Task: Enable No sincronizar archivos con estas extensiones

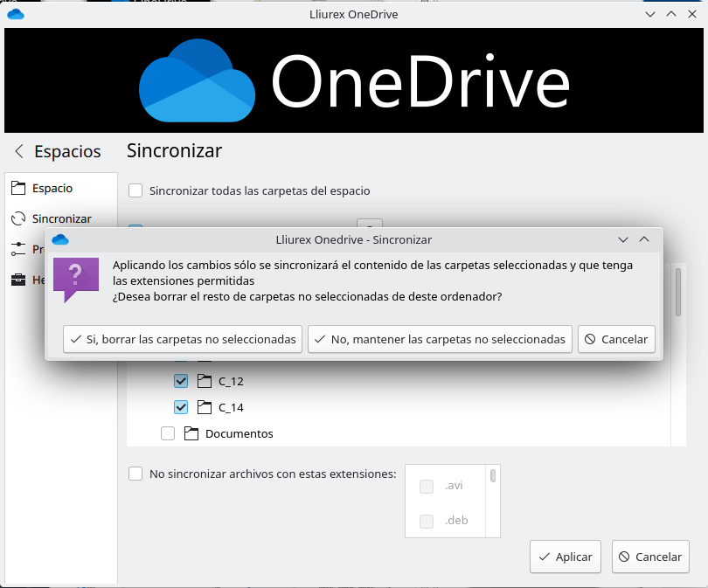Action: (x=135, y=474)
